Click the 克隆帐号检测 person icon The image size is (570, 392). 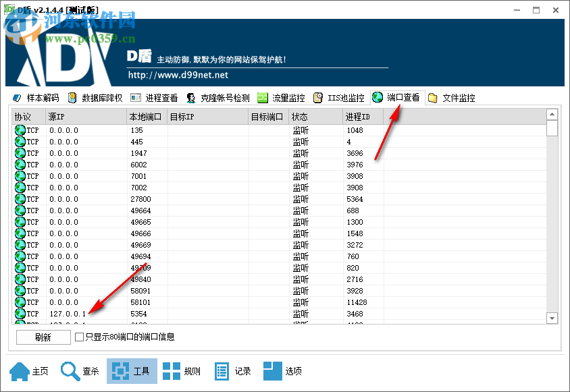tap(191, 98)
